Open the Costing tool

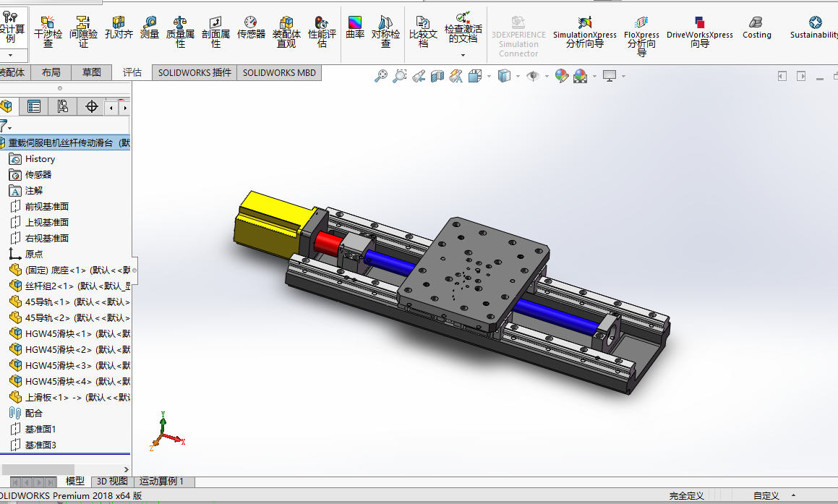coord(756,27)
